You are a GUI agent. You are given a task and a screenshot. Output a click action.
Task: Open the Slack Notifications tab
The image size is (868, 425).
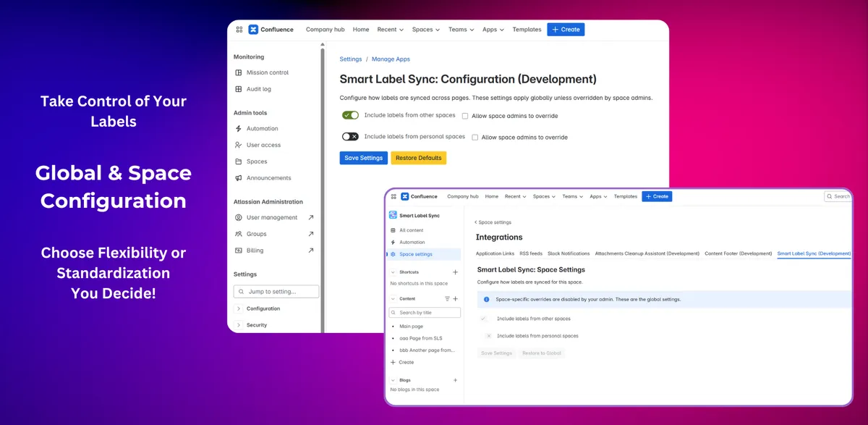point(569,253)
